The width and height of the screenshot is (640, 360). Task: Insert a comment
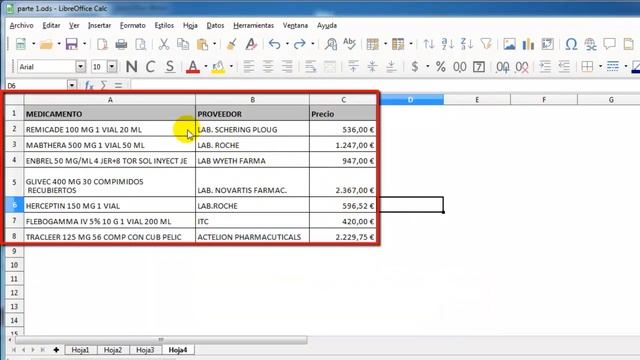point(609,44)
